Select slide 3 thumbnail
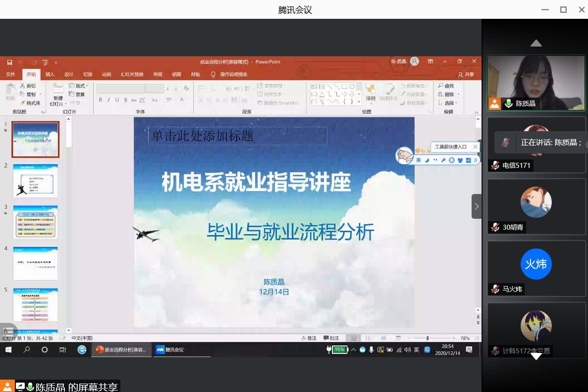588x392 pixels. coord(35,222)
